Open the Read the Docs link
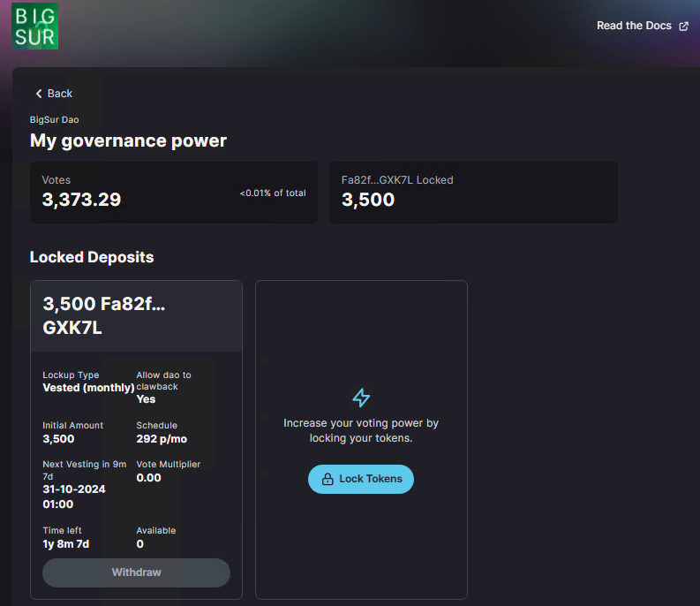 [634, 26]
